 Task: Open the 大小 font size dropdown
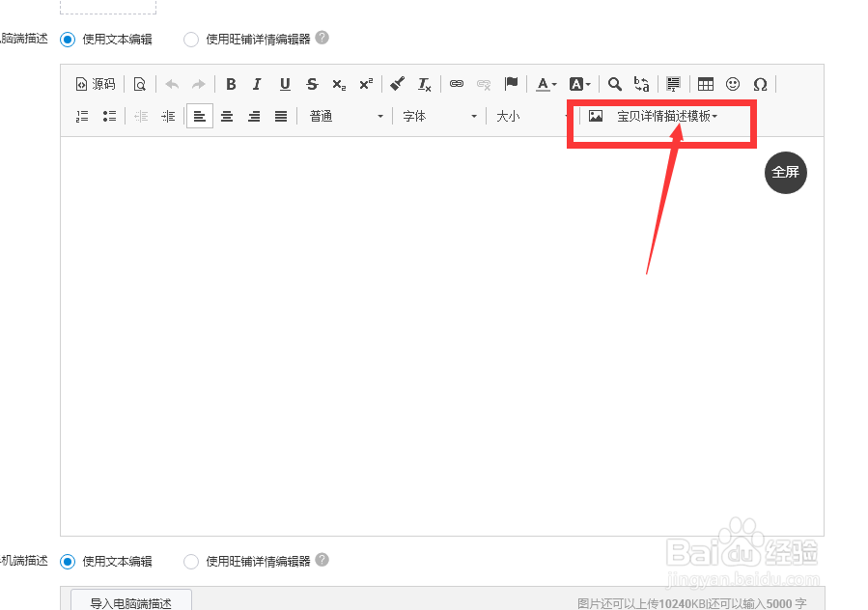click(x=531, y=116)
